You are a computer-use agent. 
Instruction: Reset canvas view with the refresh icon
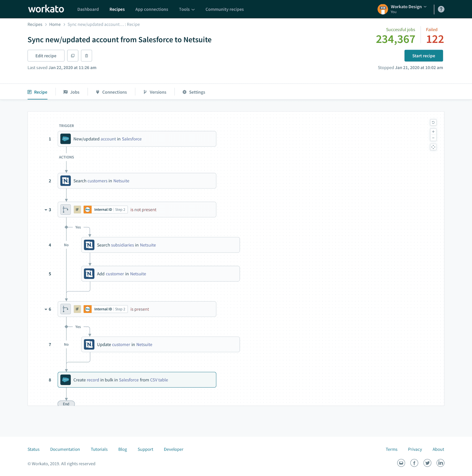click(433, 122)
